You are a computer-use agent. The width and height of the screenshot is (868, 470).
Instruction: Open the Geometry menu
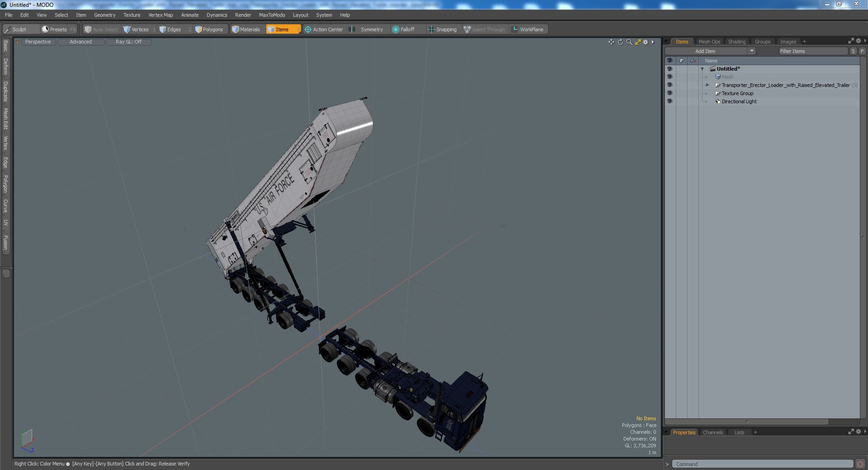(104, 15)
